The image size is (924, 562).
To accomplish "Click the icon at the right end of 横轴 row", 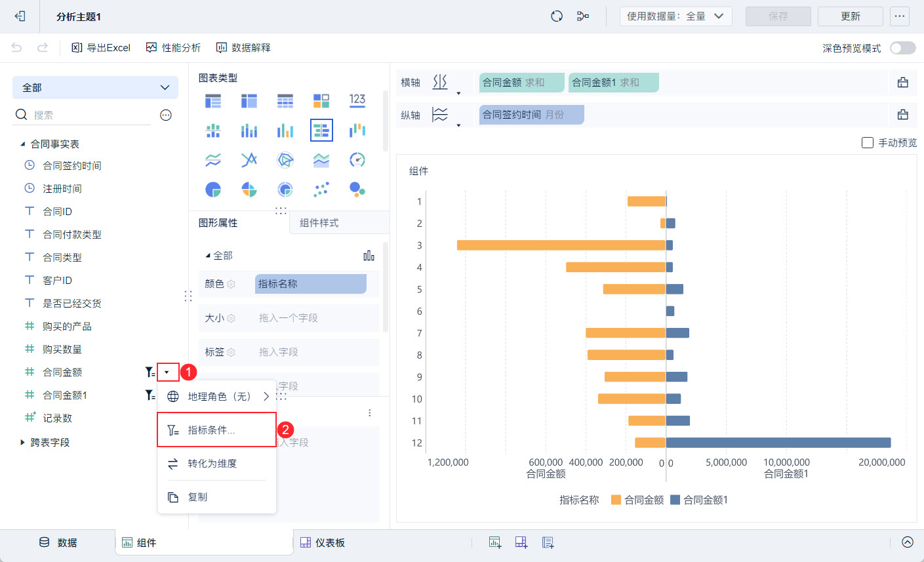I will click(903, 83).
